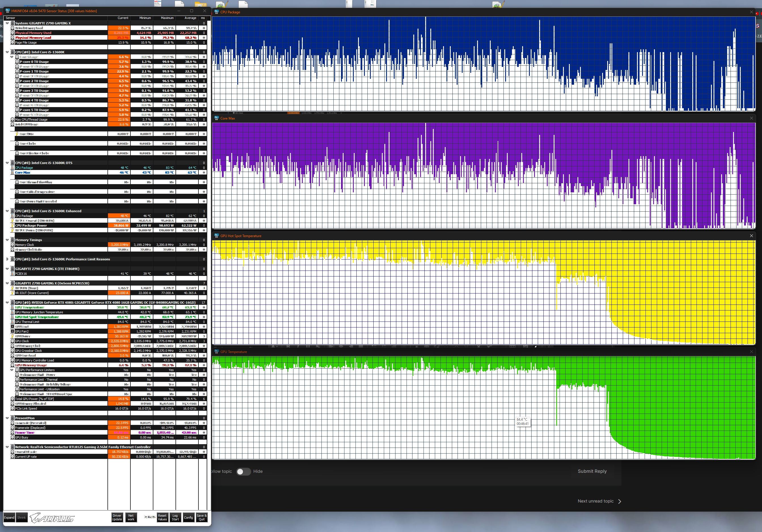Viewport: 762px width, 532px height.
Task: Click Submit Reply on the forum page
Action: 592,471
